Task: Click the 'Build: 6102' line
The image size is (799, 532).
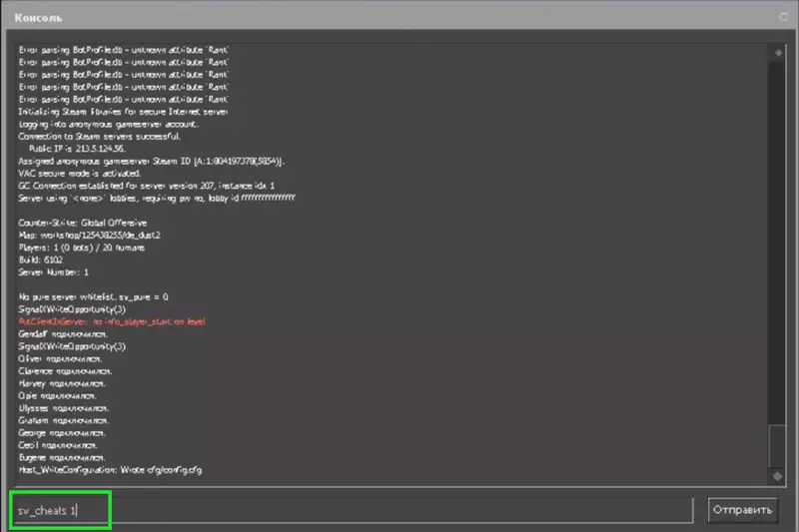Action: [41, 260]
